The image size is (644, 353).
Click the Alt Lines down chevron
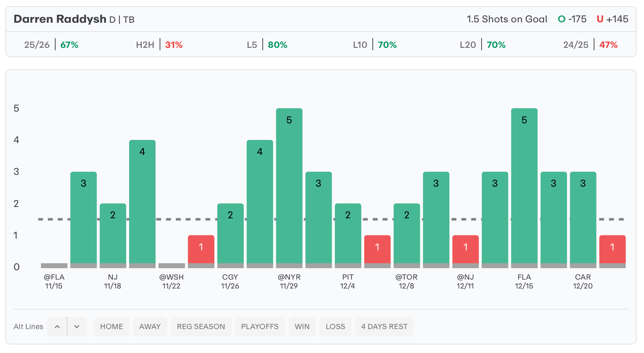77,327
